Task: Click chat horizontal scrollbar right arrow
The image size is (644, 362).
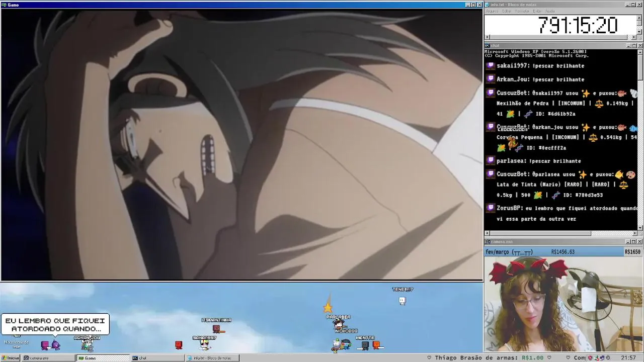Action: point(634,233)
